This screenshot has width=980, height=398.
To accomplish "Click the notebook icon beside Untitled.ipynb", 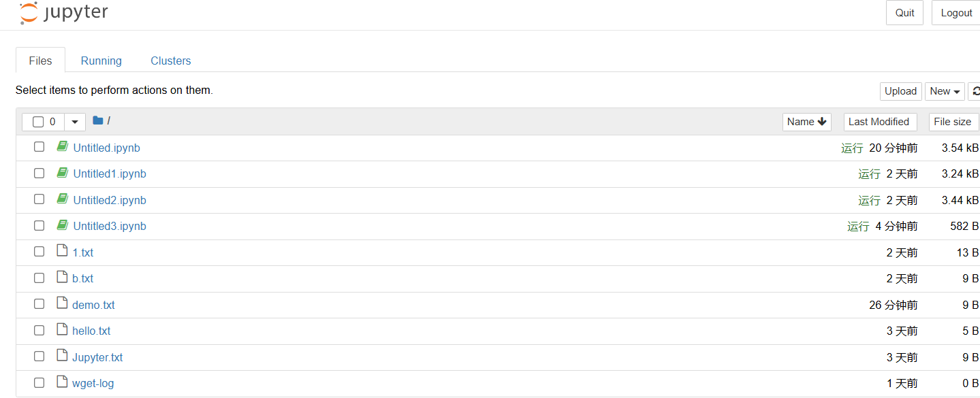I will pos(62,146).
